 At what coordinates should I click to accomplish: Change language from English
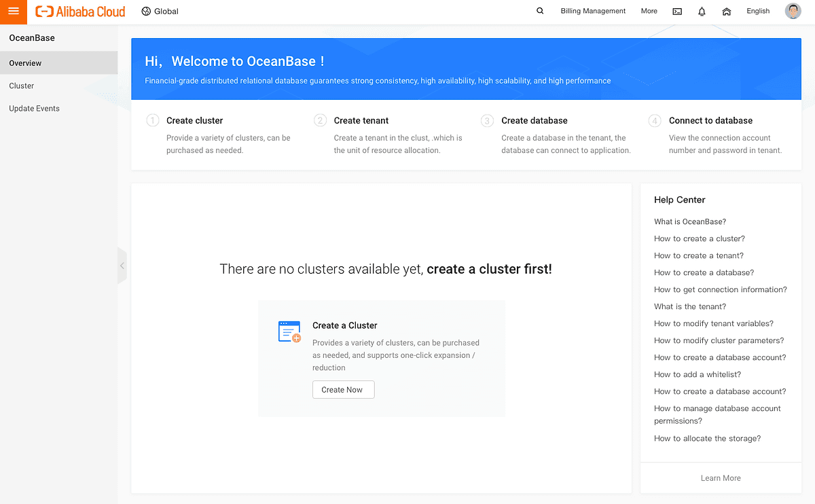tap(758, 11)
